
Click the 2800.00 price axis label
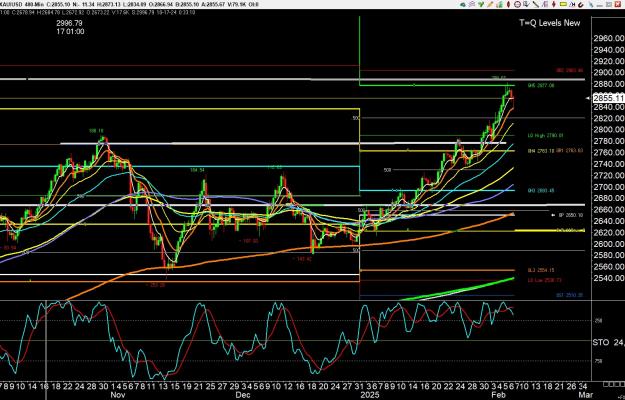pyautogui.click(x=609, y=129)
